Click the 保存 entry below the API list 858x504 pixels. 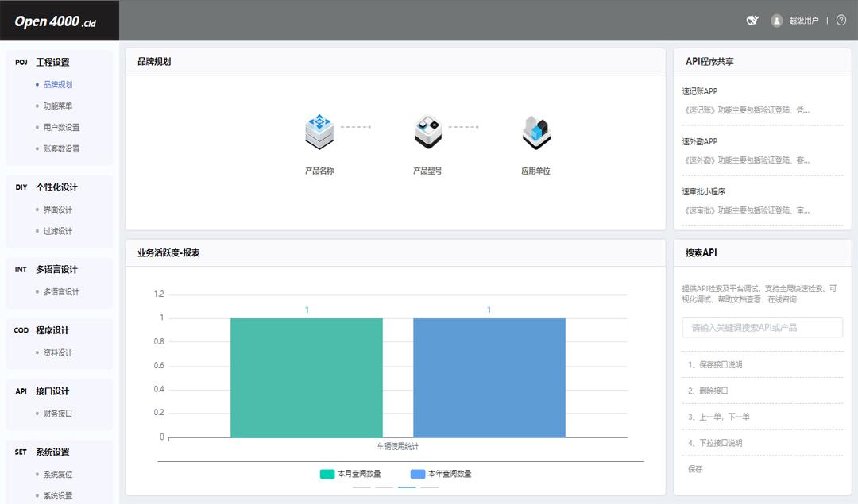pos(695,469)
